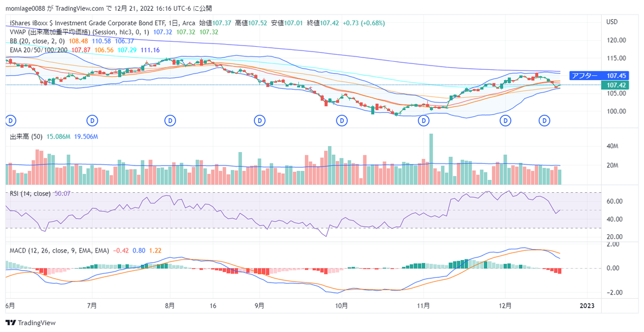Click the dividend D marker at September start
This screenshot has height=332, width=644.
(x=260, y=120)
